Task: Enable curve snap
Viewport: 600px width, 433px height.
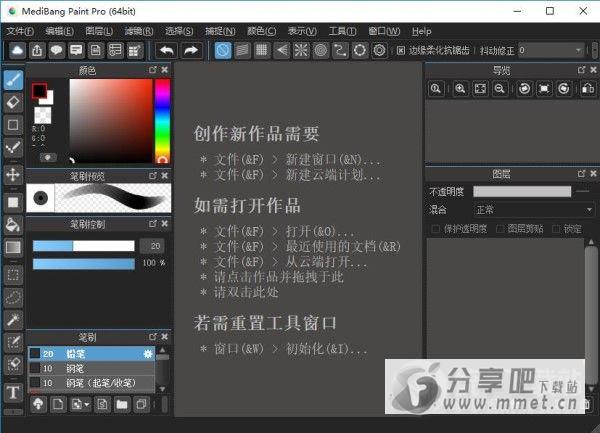Action: click(341, 50)
